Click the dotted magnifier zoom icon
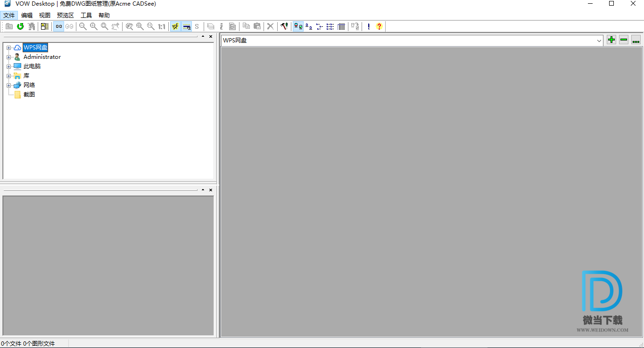Viewport: 644px width, 348px height. tap(151, 26)
